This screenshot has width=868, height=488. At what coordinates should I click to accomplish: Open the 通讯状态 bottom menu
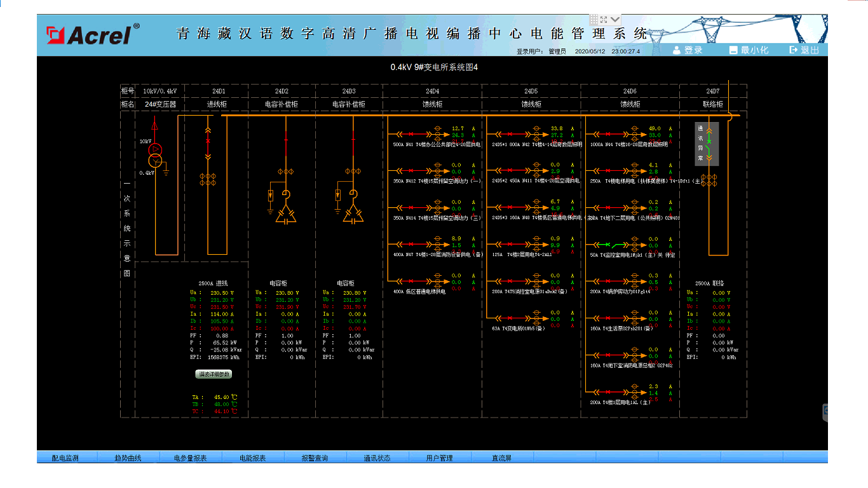[377, 457]
